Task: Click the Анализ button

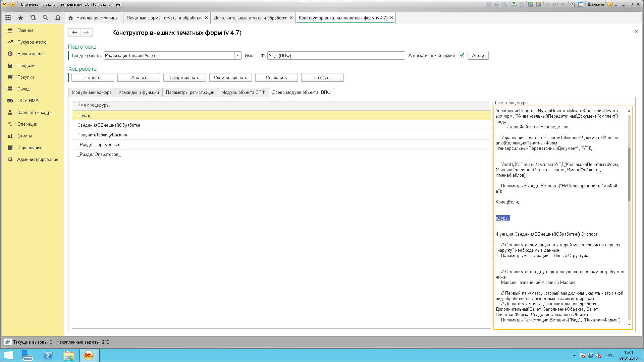Action: coord(139,77)
